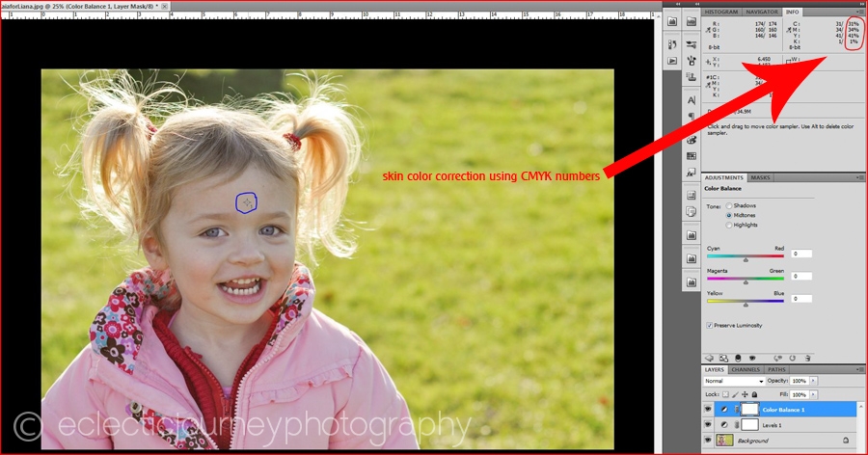Select Shadows tone radio button
Image resolution: width=868 pixels, height=455 pixels.
[x=728, y=205]
